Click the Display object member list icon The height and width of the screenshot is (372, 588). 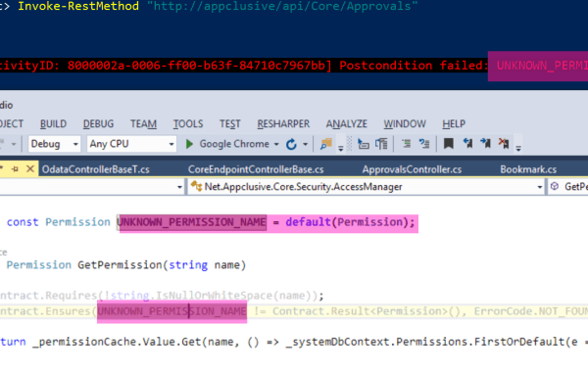[x=363, y=144]
